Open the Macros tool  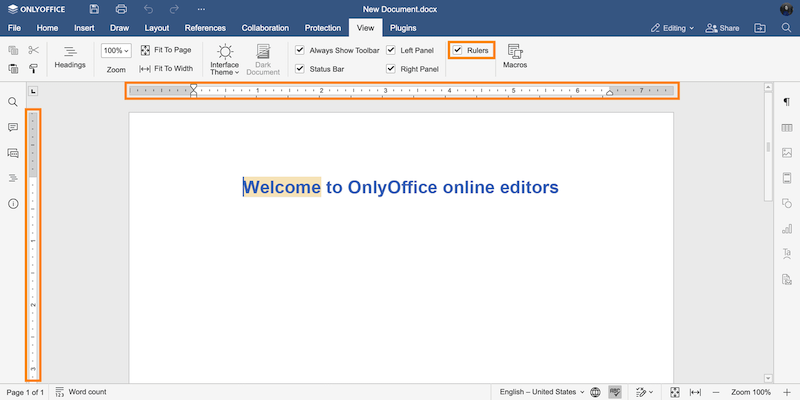515,56
